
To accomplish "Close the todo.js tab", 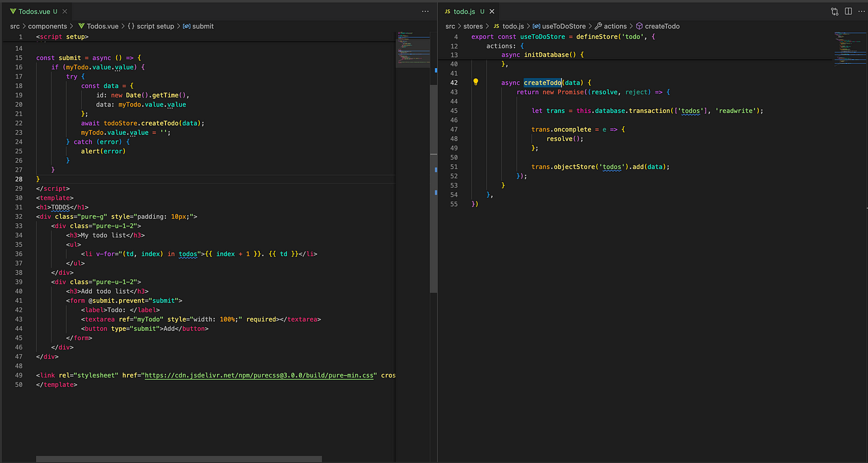I will click(492, 11).
